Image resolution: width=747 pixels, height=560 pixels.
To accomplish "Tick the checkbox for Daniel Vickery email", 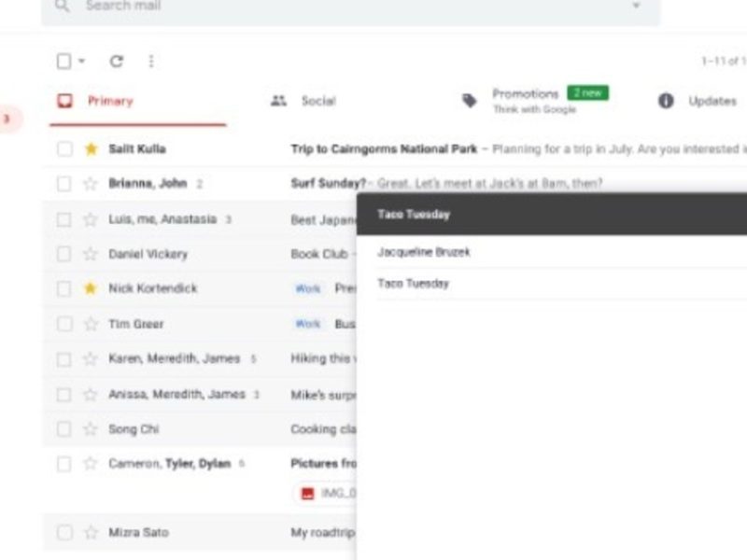I will click(x=64, y=254).
